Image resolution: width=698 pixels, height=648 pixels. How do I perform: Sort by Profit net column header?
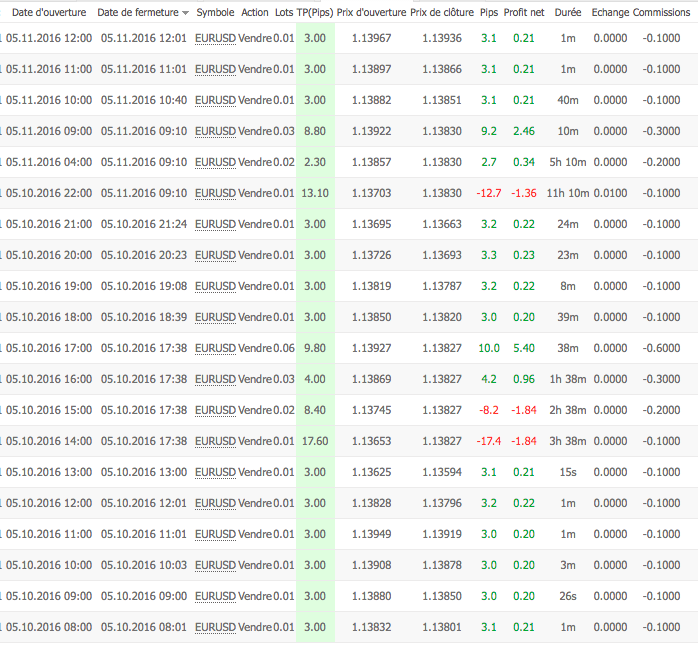(524, 12)
